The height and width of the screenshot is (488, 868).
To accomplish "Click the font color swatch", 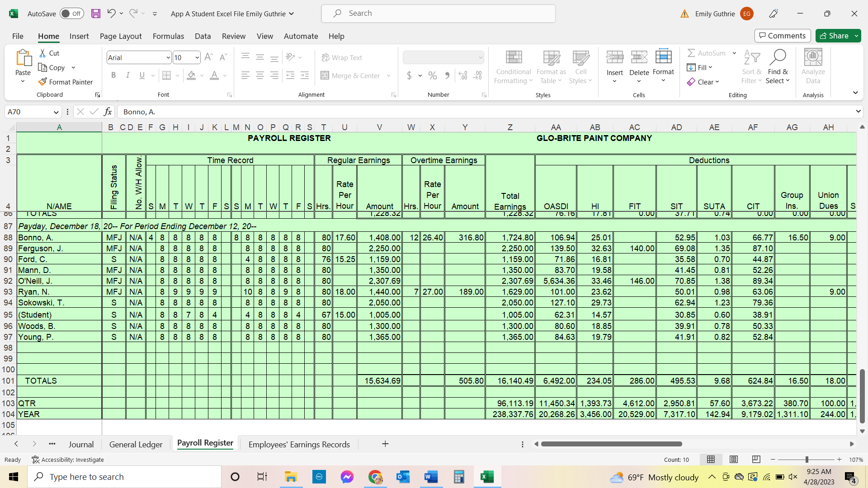I will click(x=214, y=75).
